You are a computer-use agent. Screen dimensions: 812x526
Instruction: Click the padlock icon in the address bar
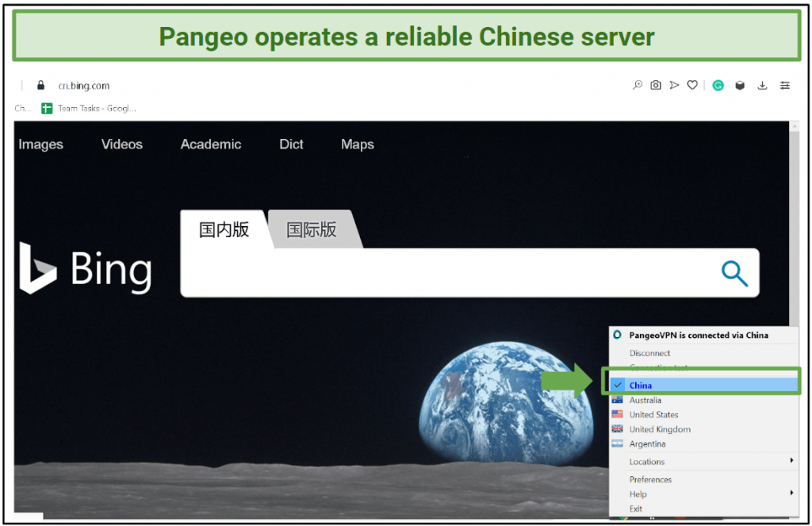coord(40,85)
